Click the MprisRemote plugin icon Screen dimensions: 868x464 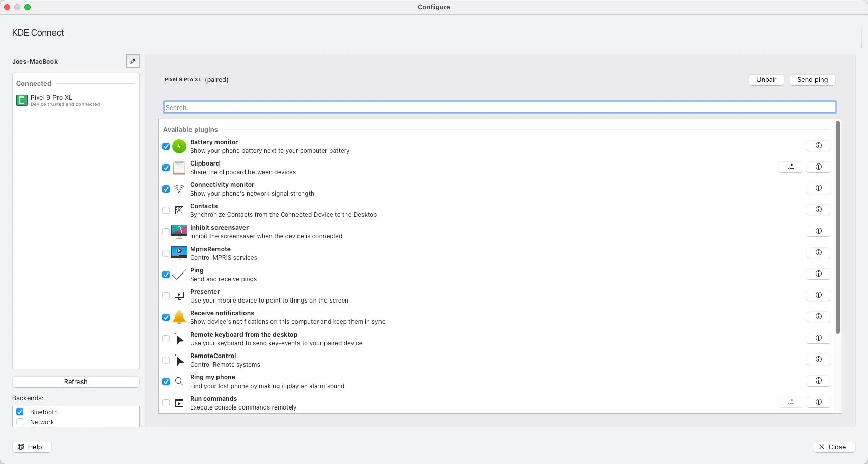click(179, 253)
